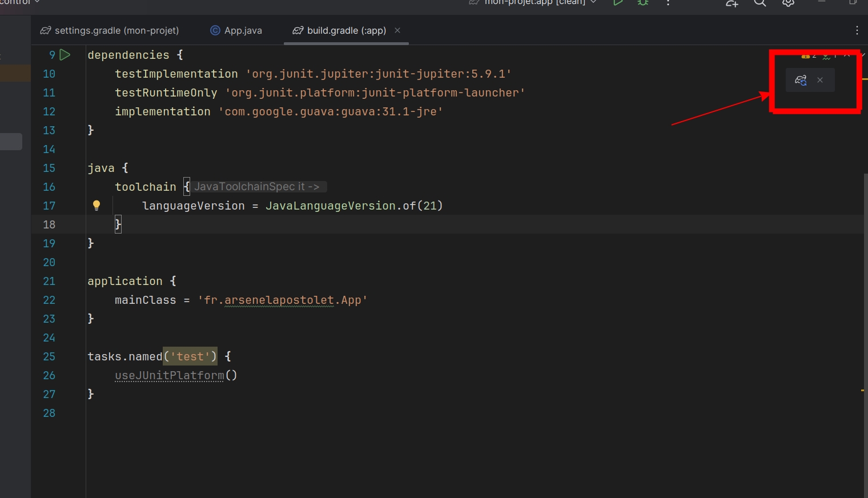
Task: Switch to the App.java tab
Action: [x=236, y=30]
